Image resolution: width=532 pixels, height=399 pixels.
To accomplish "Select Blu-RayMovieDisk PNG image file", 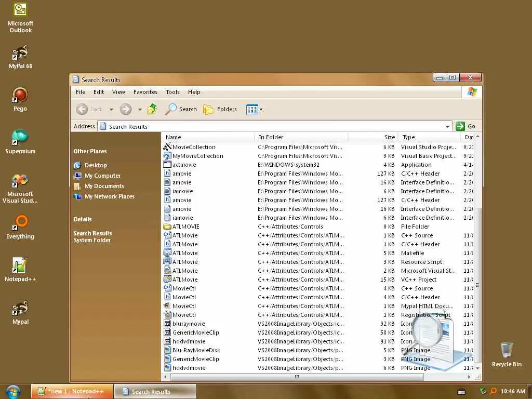I will (x=192, y=350).
